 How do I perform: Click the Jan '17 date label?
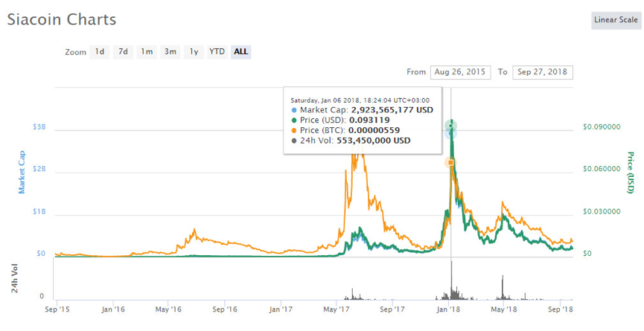pos(281,309)
